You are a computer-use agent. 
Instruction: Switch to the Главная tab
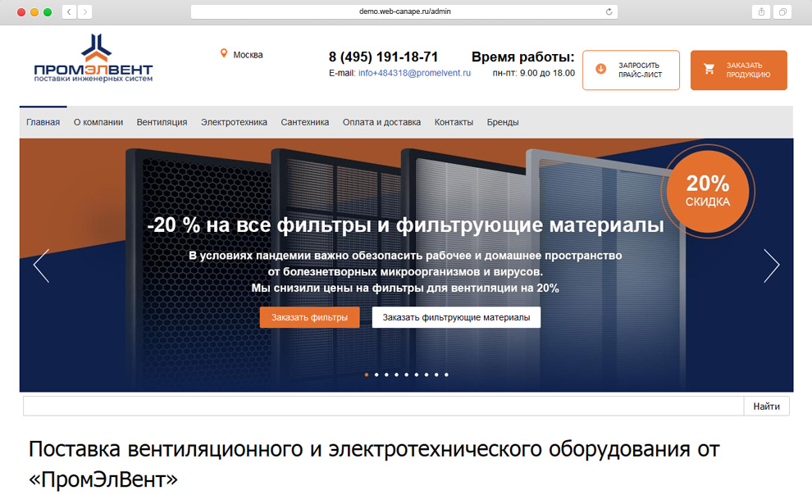point(43,121)
